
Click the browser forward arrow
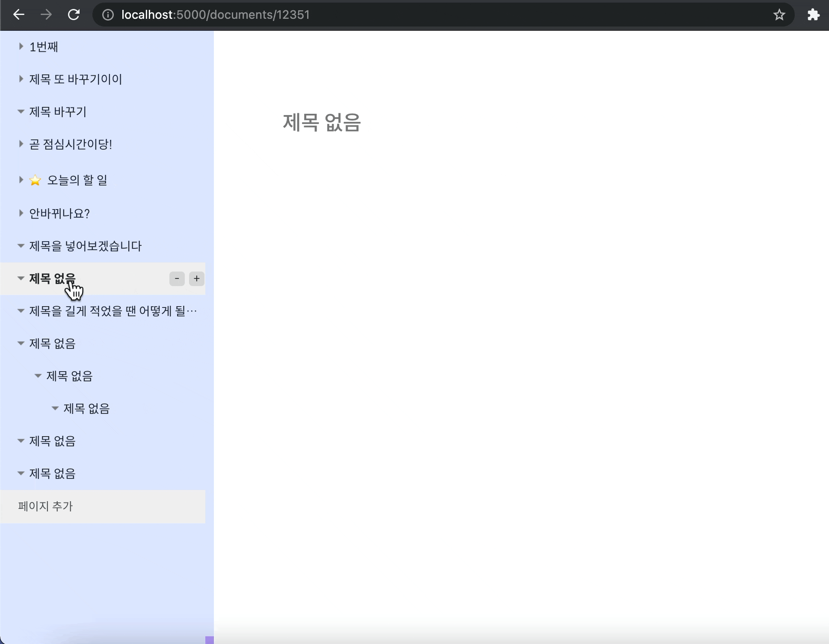click(46, 15)
